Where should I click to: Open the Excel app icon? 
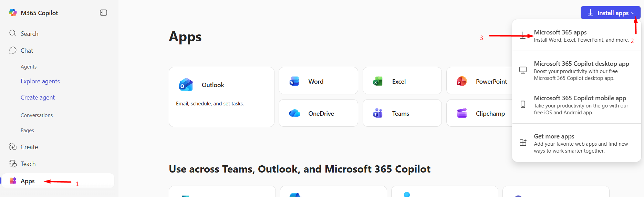click(x=378, y=81)
